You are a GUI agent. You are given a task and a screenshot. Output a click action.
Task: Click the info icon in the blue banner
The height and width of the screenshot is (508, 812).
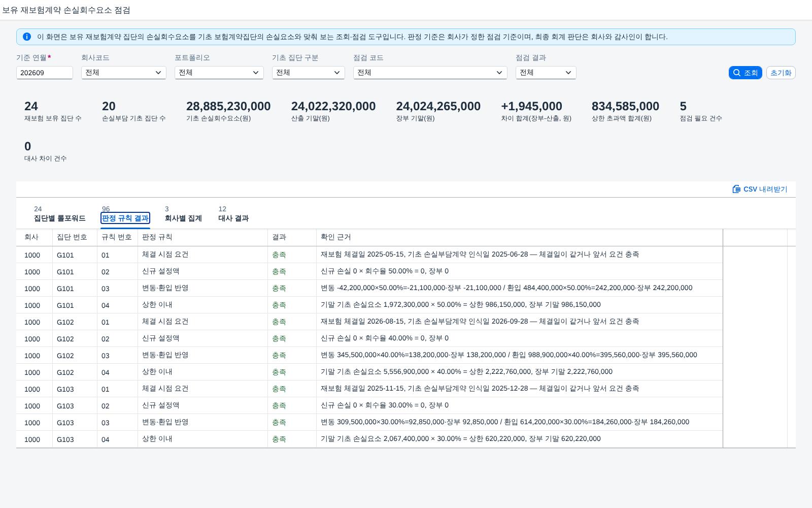click(x=27, y=37)
